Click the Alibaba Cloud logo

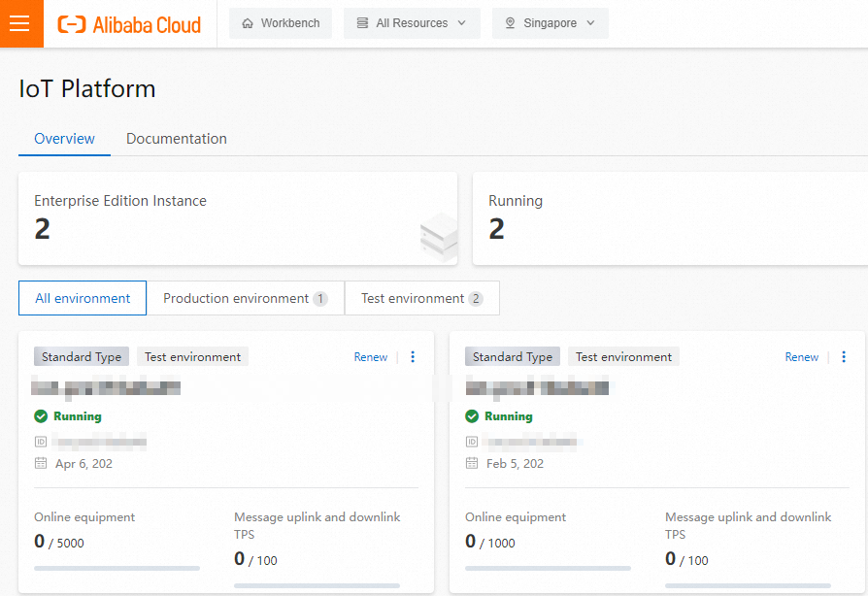(x=129, y=24)
